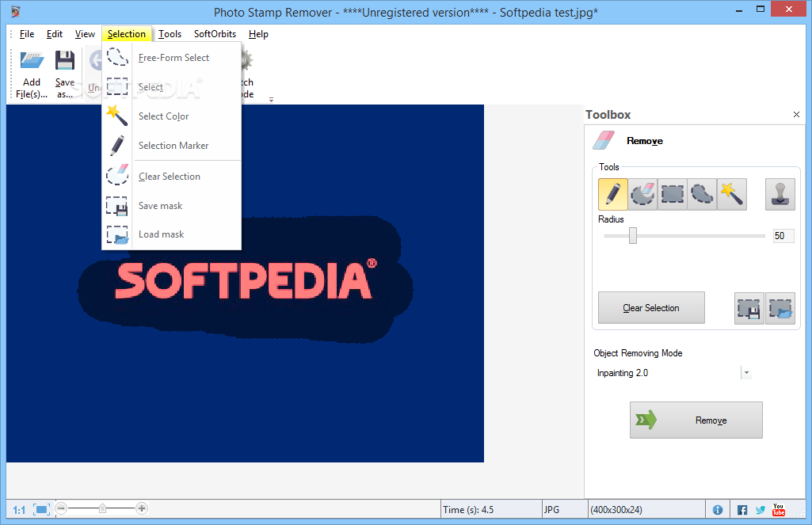Click the Twitter icon in status bar

point(761,510)
